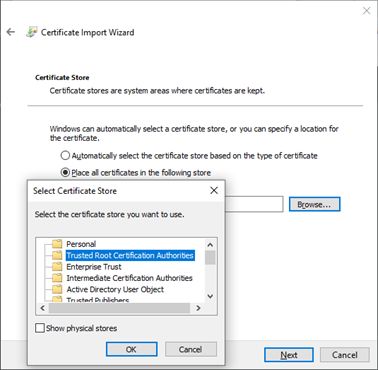378x370 pixels.
Task: Click the certificate store text field
Action: 254,204
